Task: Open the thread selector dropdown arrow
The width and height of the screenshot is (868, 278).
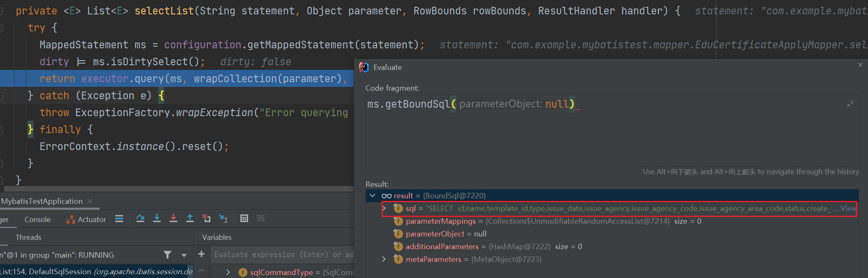Action: [x=184, y=255]
